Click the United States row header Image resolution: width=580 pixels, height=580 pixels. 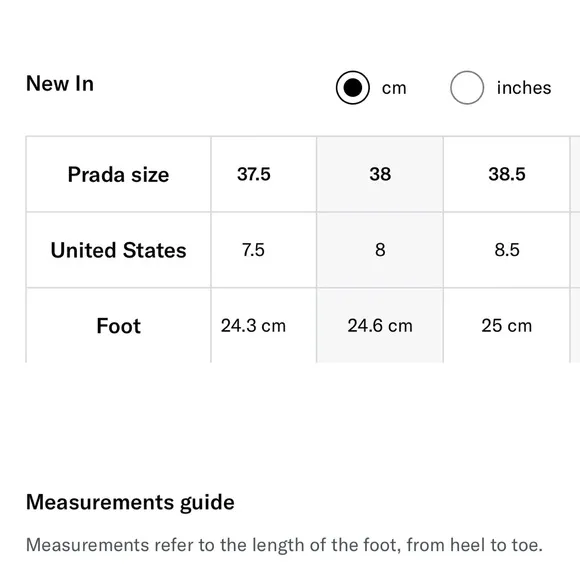(118, 250)
